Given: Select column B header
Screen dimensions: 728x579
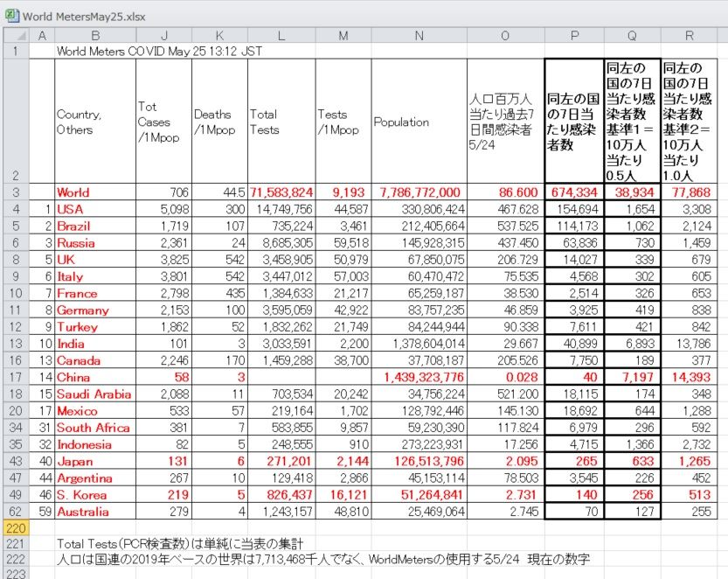Looking at the screenshot, I should [95, 35].
